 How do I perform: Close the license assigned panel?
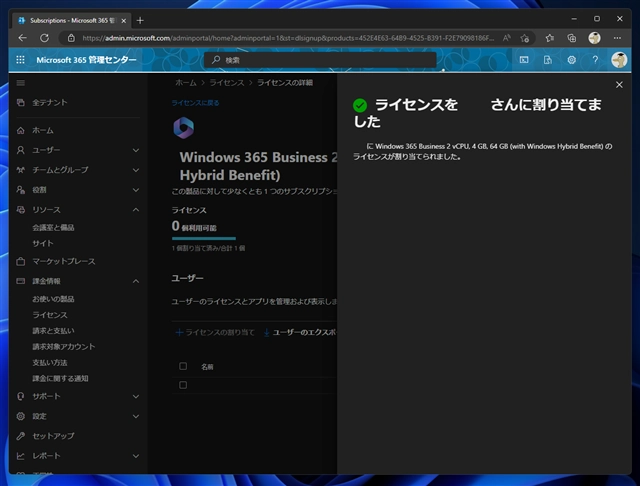pos(619,84)
